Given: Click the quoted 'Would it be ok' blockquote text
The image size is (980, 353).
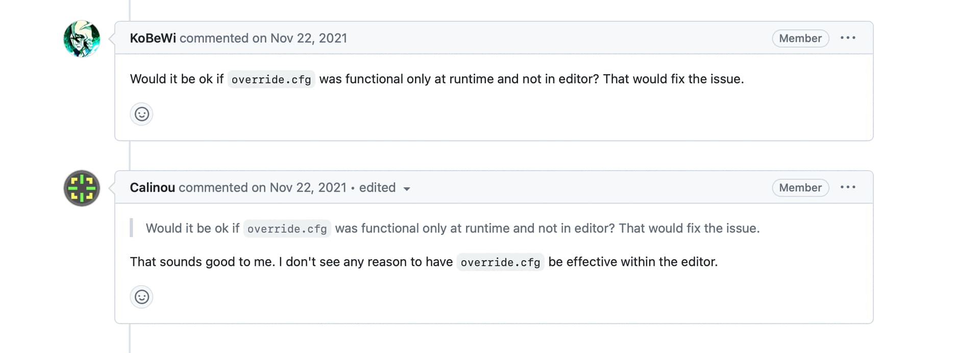Looking at the screenshot, I should [x=452, y=228].
